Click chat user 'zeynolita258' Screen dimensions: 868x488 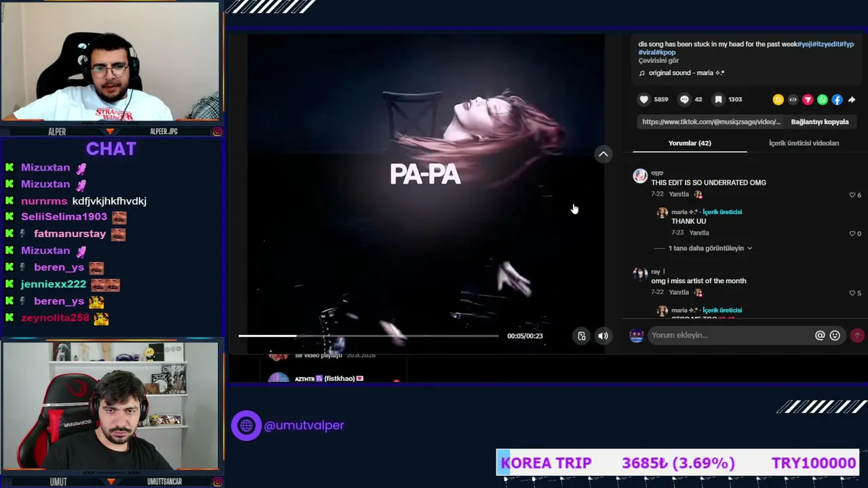pyautogui.click(x=55, y=318)
